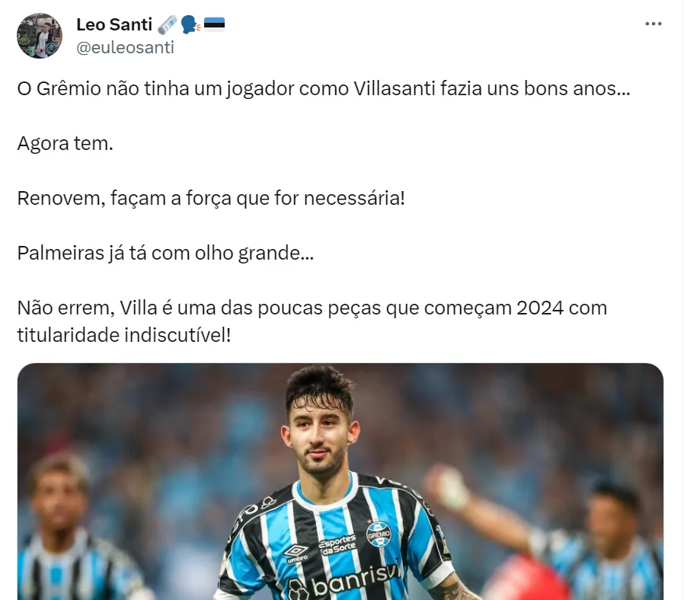This screenshot has height=600, width=700.
Task: Click the newspaper emoji beside the name
Action: [168, 25]
